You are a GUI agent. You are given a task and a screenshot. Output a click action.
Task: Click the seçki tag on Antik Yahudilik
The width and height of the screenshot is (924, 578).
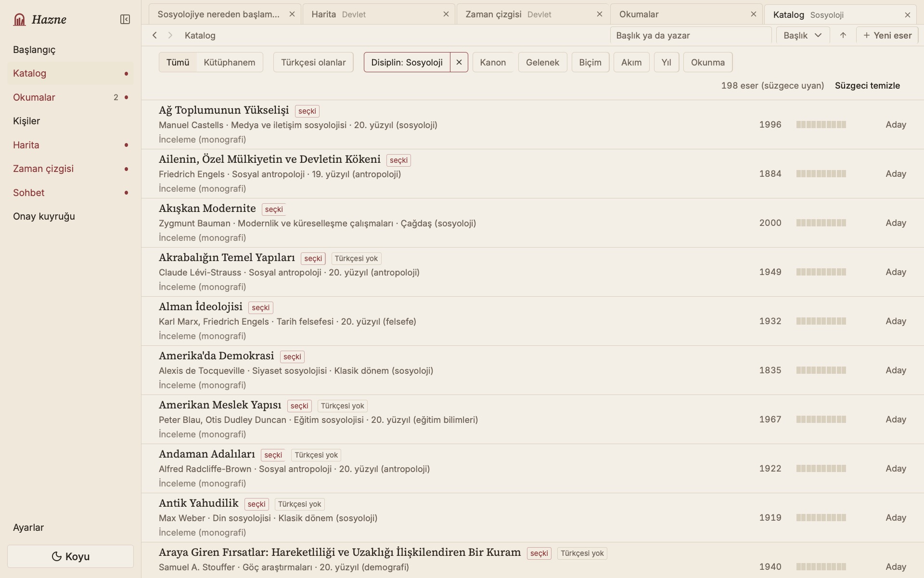coord(257,504)
